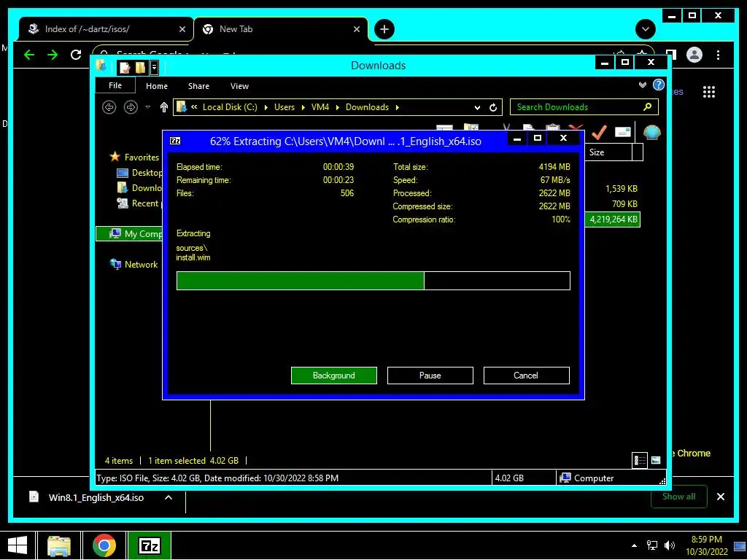Image resolution: width=747 pixels, height=560 pixels.
Task: Click the rename card ribbon icon
Action: (623, 132)
